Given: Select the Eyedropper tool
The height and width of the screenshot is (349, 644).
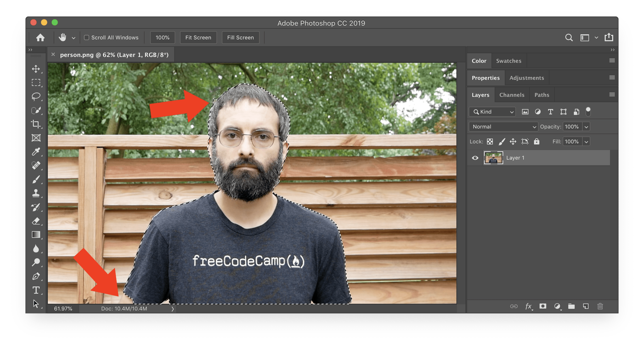Looking at the screenshot, I should [x=36, y=152].
